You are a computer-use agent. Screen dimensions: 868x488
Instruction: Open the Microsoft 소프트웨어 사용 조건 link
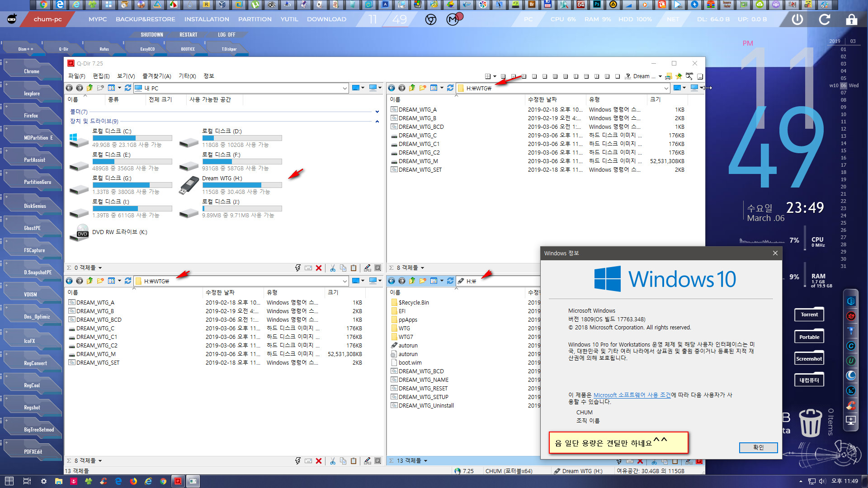pyautogui.click(x=632, y=395)
